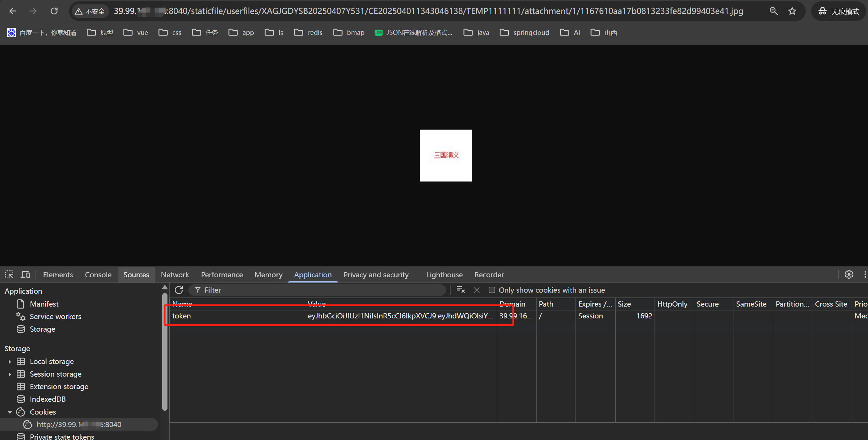Enable Only show cookies with an issue

tap(492, 290)
